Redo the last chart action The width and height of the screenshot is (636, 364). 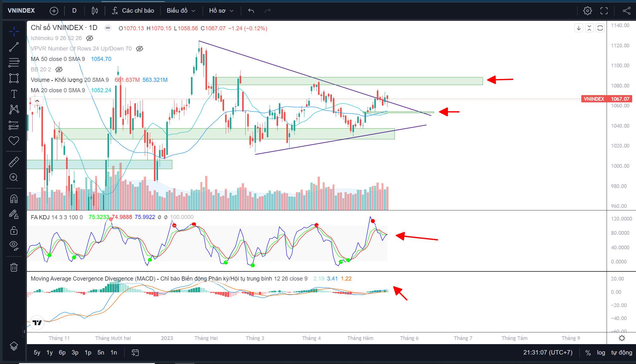(268, 11)
